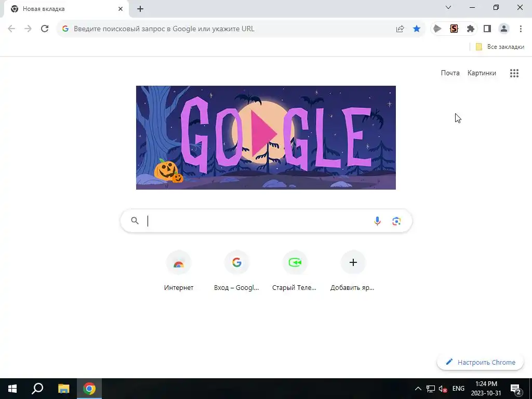Open the Все закладки folder

pyautogui.click(x=500, y=47)
